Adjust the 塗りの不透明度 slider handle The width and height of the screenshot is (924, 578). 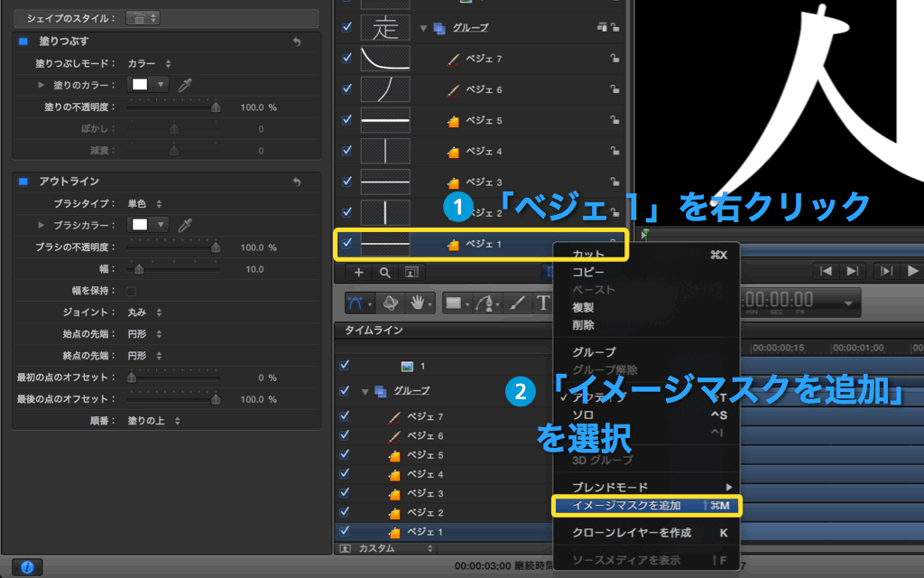pyautogui.click(x=216, y=107)
